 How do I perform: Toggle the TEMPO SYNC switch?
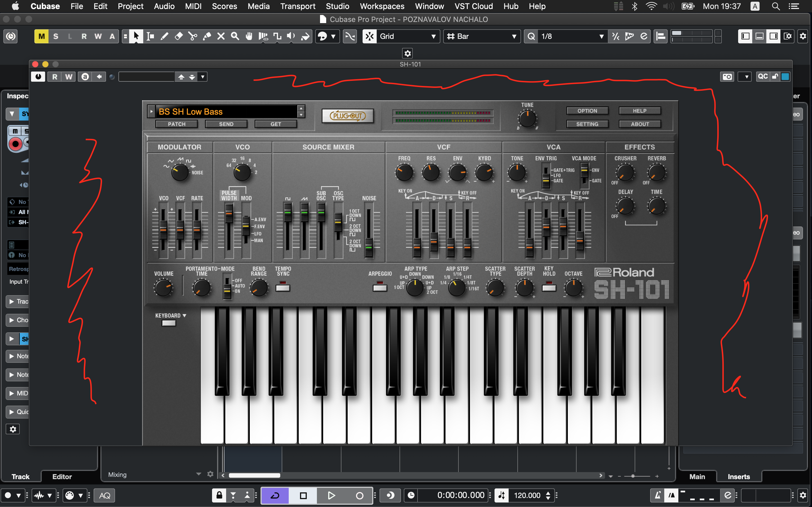click(x=283, y=288)
